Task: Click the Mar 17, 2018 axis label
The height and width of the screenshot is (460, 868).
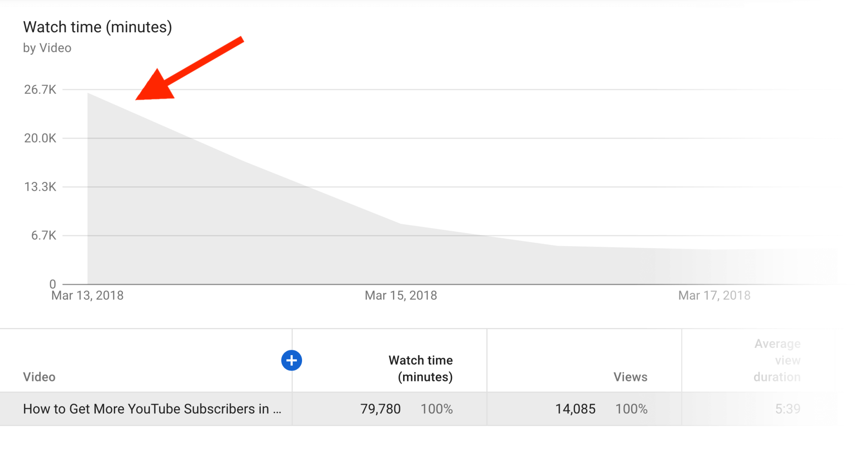Action: pyautogui.click(x=714, y=295)
